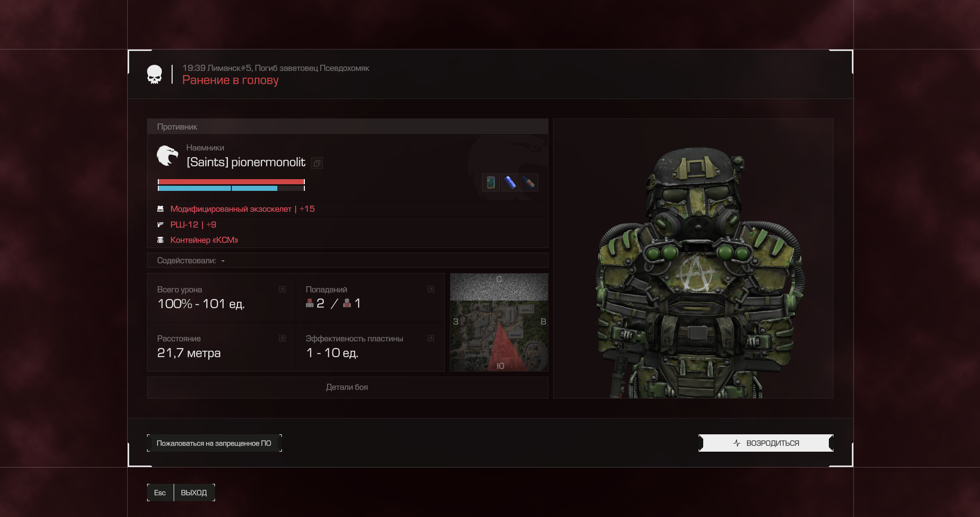Click the enemy's red health bar
The height and width of the screenshot is (517, 980).
231,182
